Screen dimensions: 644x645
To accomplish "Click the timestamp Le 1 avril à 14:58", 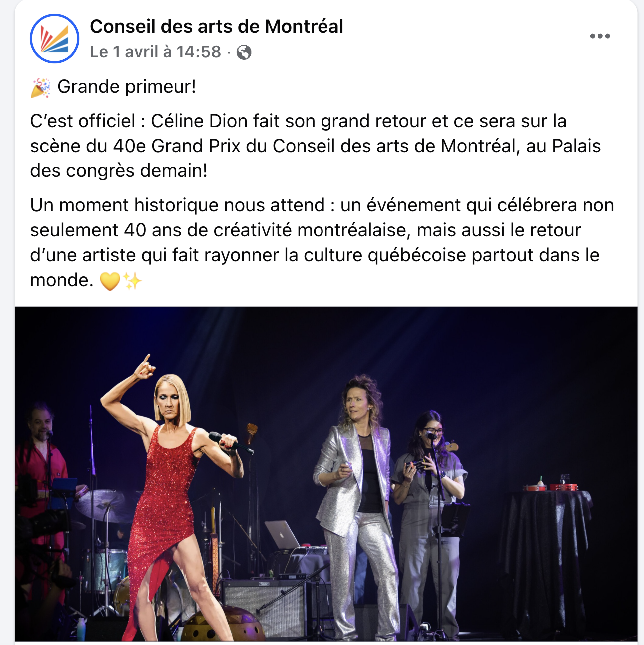I will click(155, 52).
